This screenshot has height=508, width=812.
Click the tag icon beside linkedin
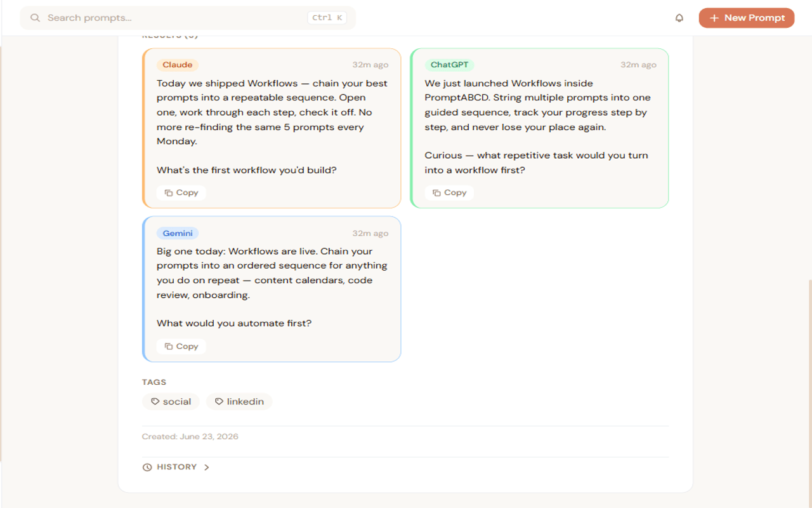(x=219, y=401)
